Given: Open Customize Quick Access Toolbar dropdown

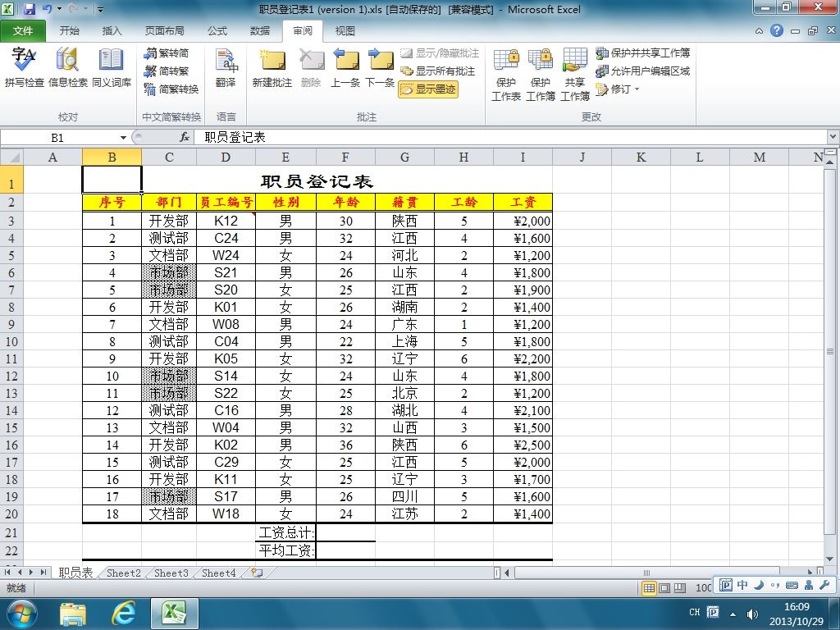Looking at the screenshot, I should 100,9.
